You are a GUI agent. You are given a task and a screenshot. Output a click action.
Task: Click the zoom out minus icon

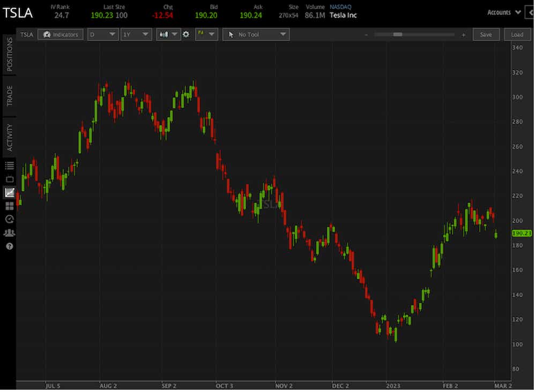coord(368,35)
